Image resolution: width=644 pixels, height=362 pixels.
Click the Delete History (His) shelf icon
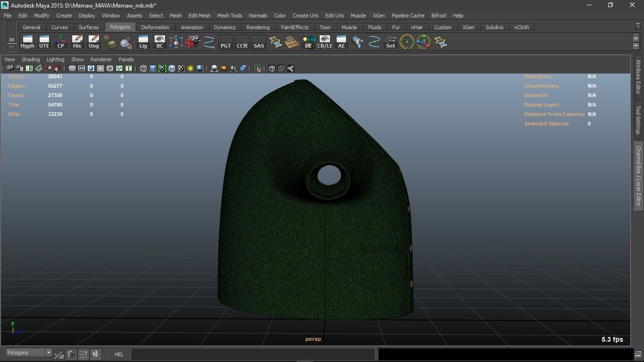click(77, 42)
